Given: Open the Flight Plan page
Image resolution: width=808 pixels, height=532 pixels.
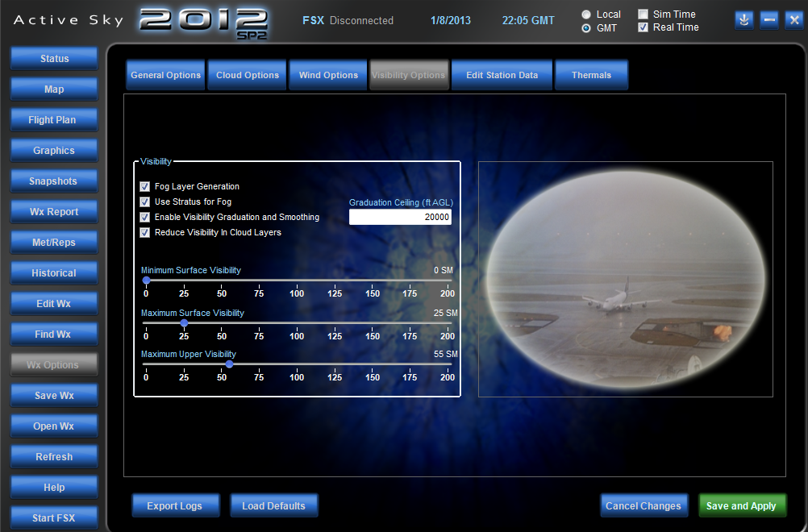Looking at the screenshot, I should pos(54,120).
